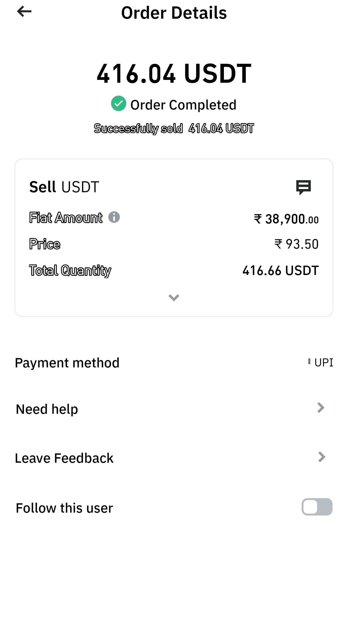Tap the small UPI payment indicator bar
Viewport: 348px width, 644px height.
pyautogui.click(x=309, y=362)
